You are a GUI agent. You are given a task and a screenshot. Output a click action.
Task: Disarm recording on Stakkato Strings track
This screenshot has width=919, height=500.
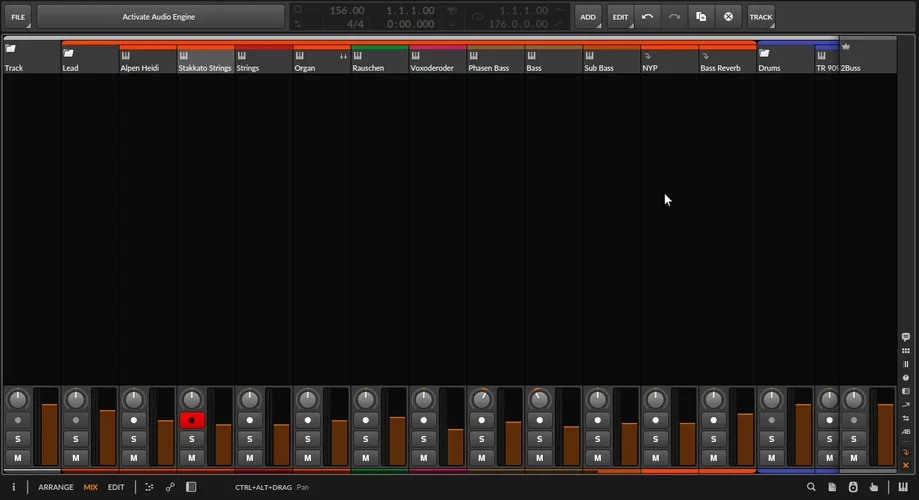[191, 420]
